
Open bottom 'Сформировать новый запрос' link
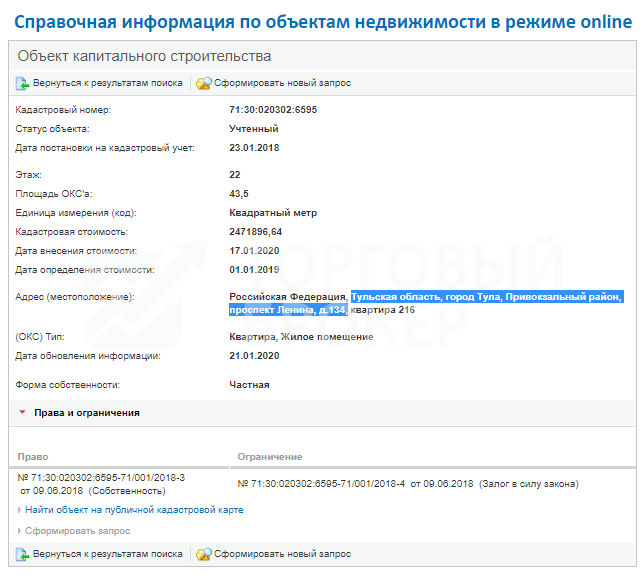(283, 554)
